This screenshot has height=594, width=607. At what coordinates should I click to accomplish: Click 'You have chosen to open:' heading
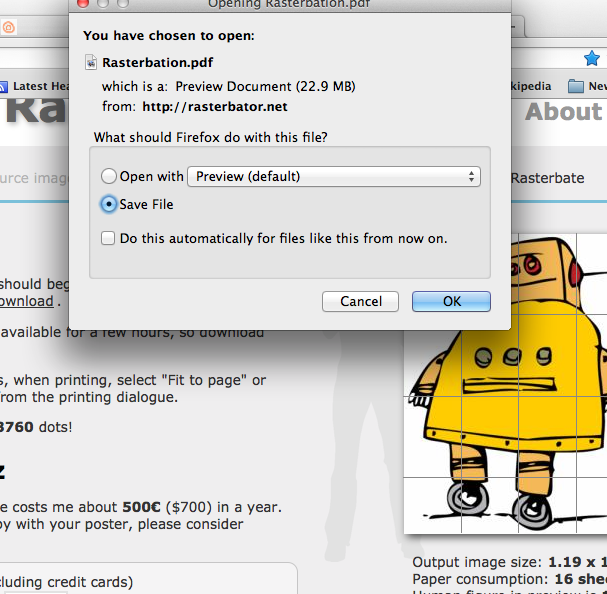[x=169, y=36]
